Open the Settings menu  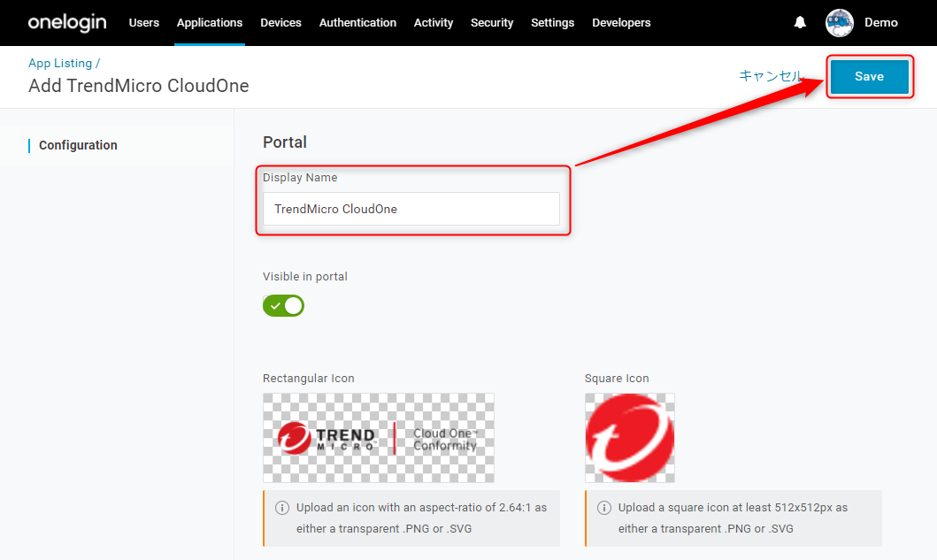552,23
